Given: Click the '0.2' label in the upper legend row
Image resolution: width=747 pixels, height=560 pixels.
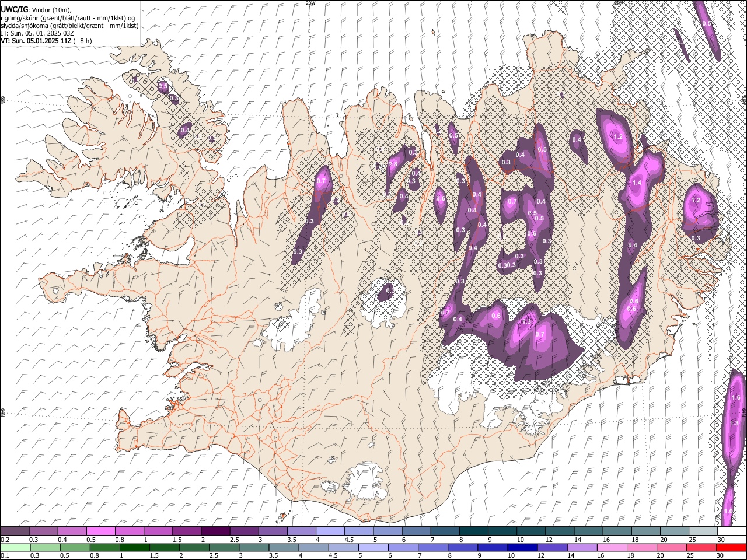Looking at the screenshot, I should pos(5,540).
